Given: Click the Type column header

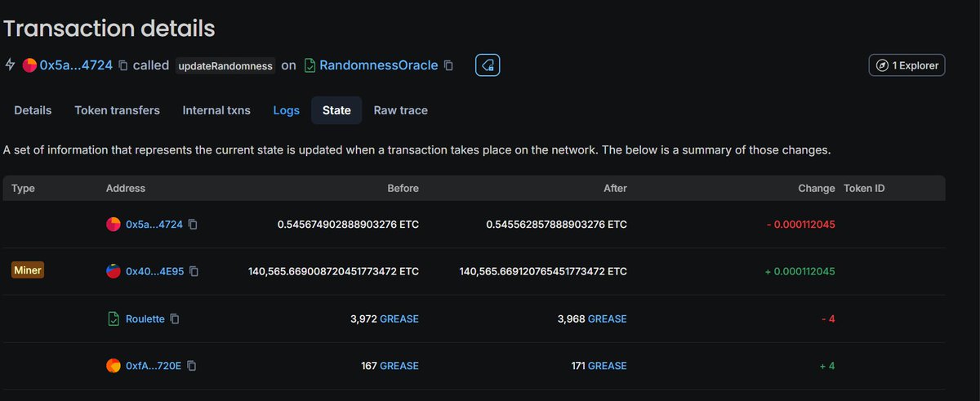Looking at the screenshot, I should pos(24,188).
